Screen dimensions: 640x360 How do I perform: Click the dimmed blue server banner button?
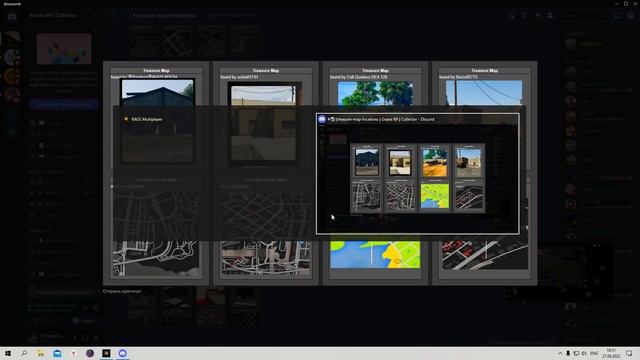point(64,104)
